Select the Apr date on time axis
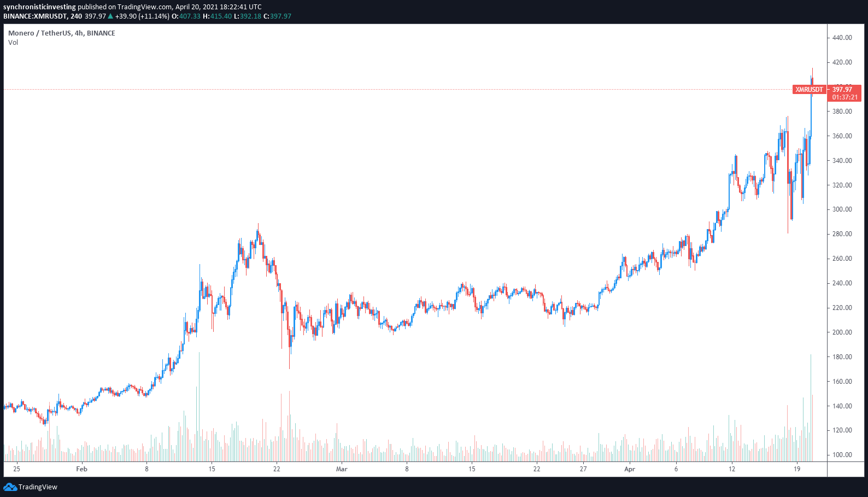The width and height of the screenshot is (868, 497). [x=630, y=469]
